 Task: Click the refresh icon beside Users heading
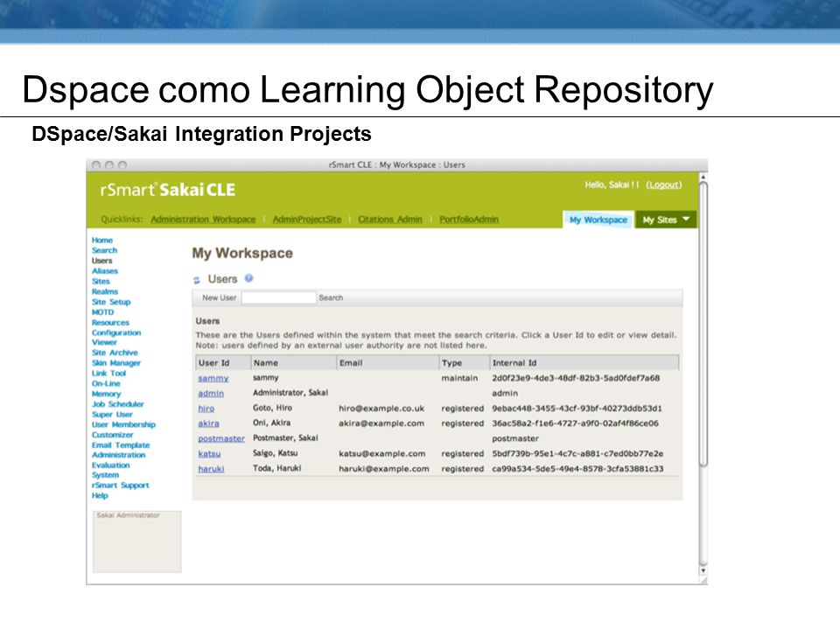click(x=197, y=280)
